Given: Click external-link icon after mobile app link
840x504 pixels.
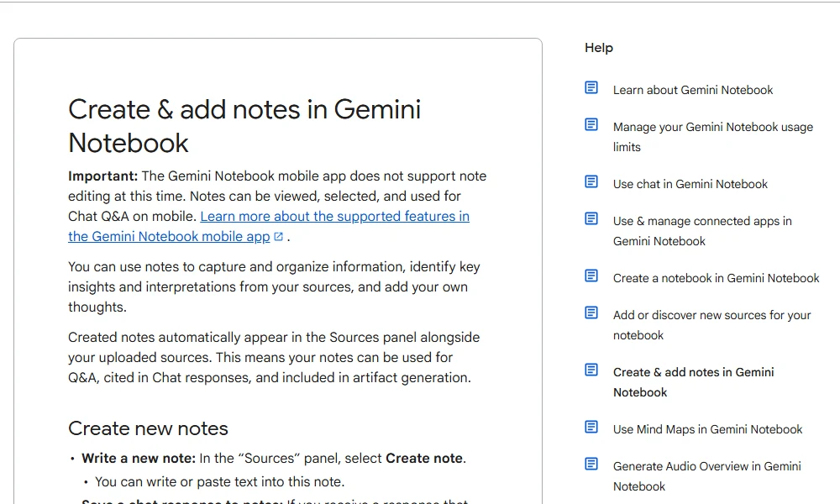Looking at the screenshot, I should (x=279, y=236).
